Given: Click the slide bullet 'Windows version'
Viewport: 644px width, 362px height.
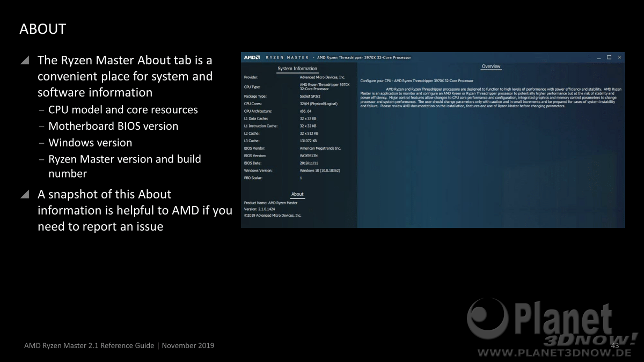Looking at the screenshot, I should 90,143.
